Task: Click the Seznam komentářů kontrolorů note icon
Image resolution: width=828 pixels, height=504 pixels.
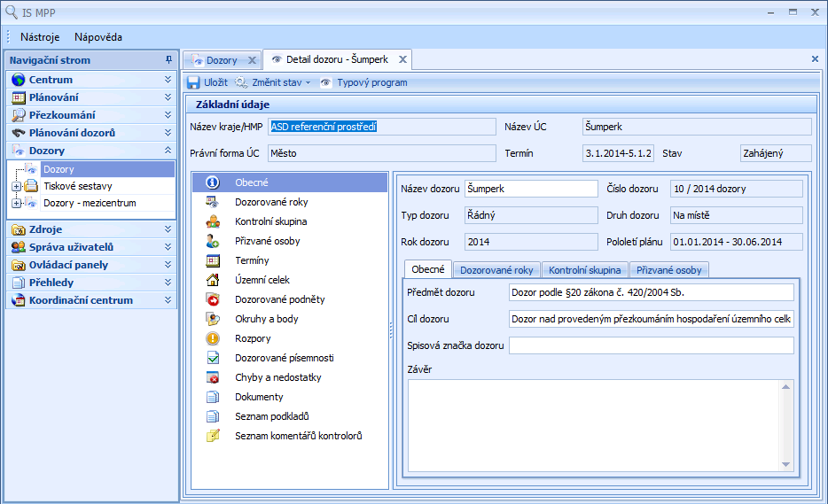Action: 212,436
